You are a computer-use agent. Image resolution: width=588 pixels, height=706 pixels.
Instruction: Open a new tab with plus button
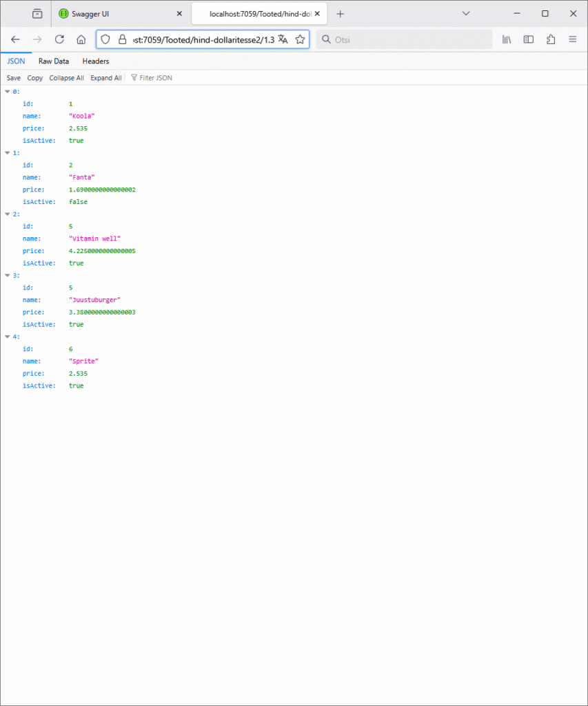(340, 14)
